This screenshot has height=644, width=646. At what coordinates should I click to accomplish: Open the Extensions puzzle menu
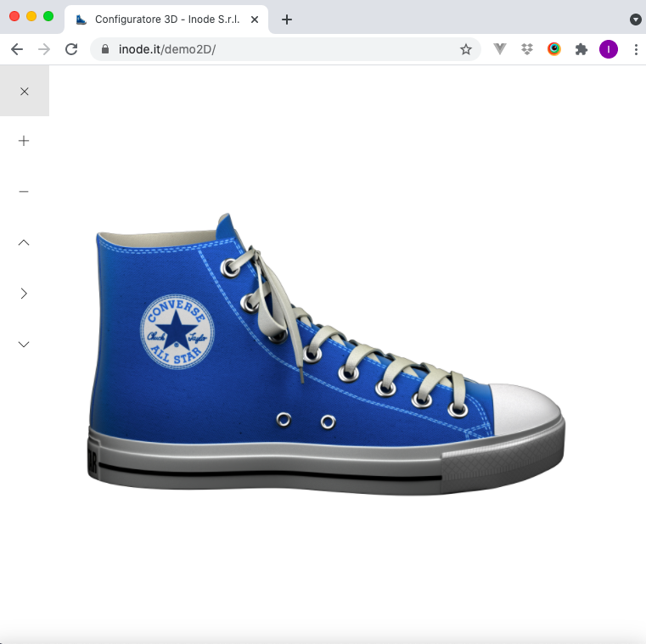tap(581, 49)
